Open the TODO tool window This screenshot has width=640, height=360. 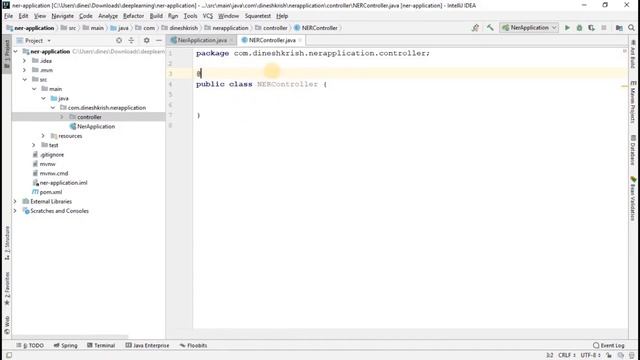pos(30,345)
